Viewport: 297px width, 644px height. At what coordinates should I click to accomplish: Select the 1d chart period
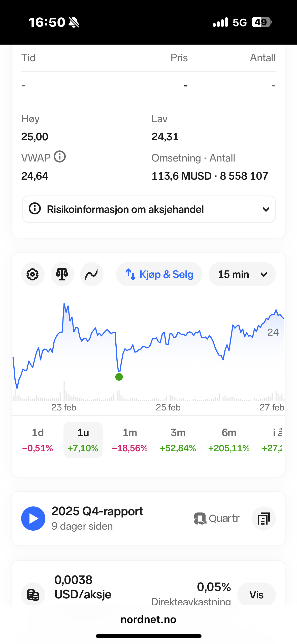38,440
